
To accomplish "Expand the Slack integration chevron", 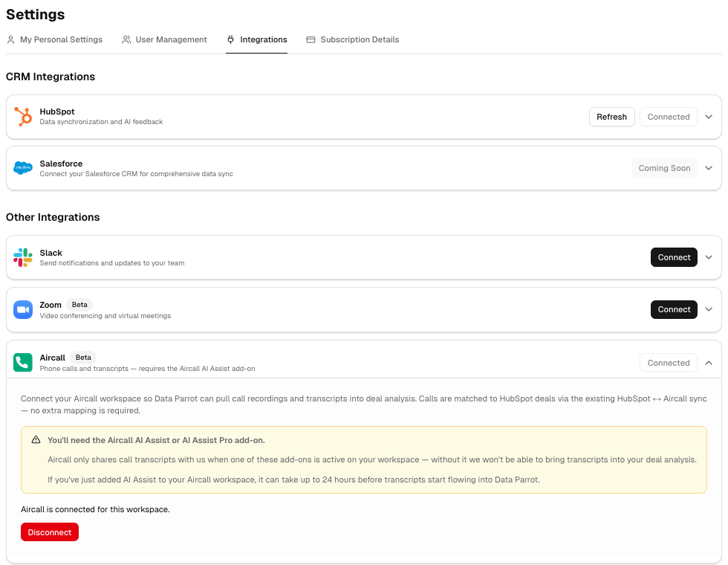I will pos(709,257).
